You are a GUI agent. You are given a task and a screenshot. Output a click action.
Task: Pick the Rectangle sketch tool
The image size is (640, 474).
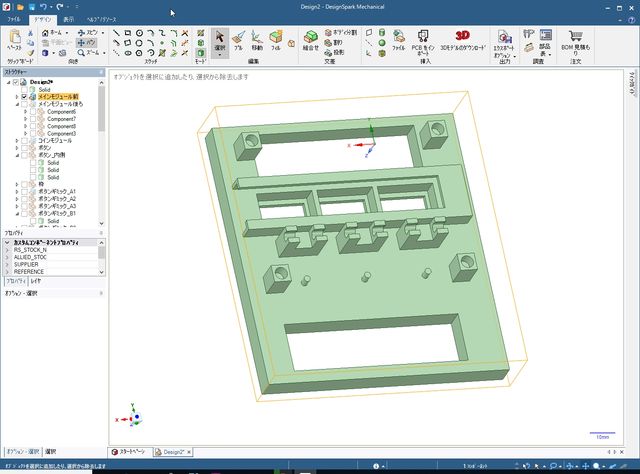128,33
